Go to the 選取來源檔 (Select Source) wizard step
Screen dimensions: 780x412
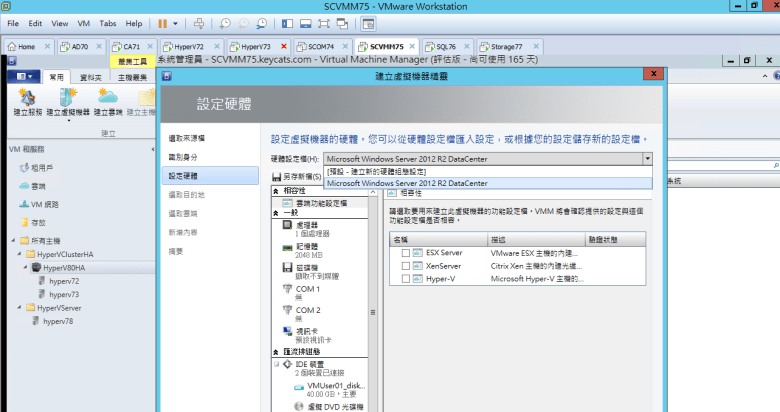[x=187, y=137]
